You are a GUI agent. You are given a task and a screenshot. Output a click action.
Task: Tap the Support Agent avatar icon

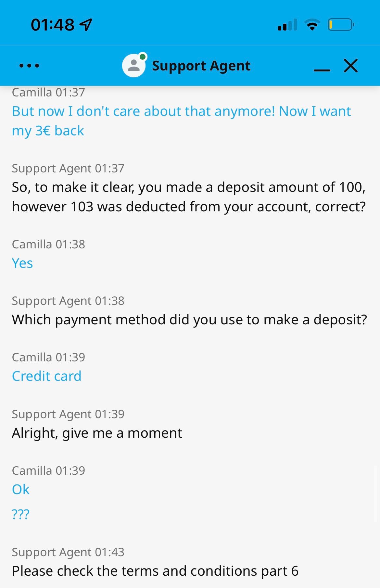(x=133, y=66)
